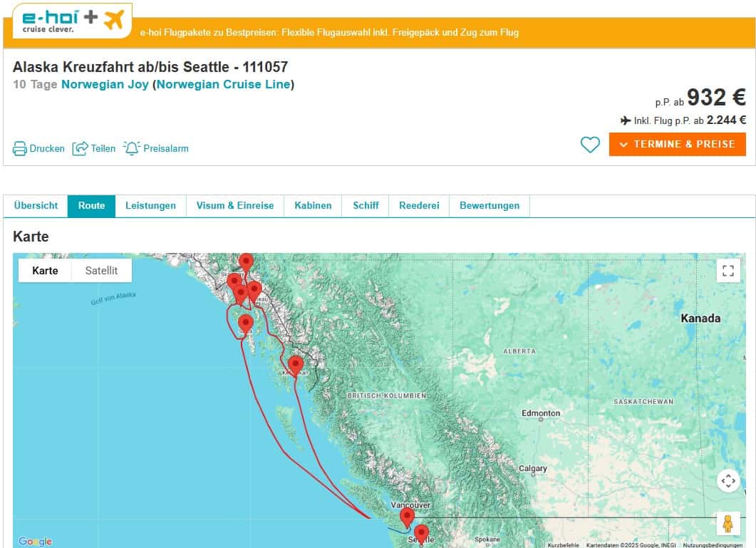The image size is (756, 548).
Task: Click the map camera rotation control
Action: point(727,481)
